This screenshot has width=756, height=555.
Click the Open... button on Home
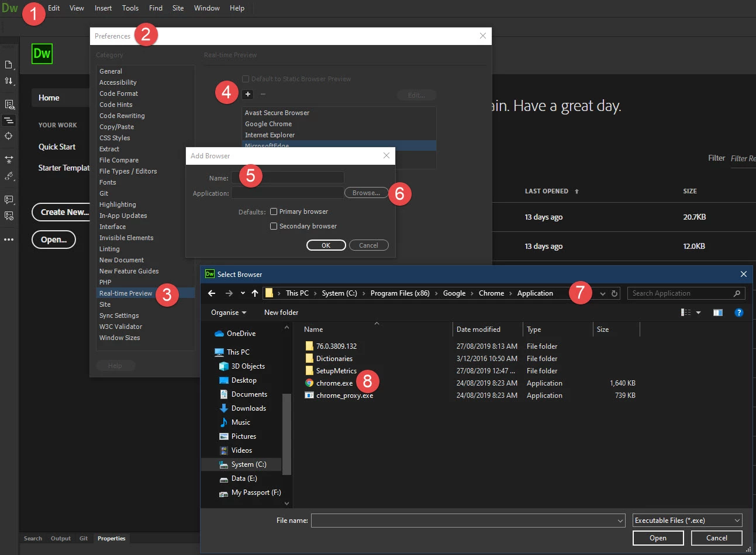pos(54,240)
